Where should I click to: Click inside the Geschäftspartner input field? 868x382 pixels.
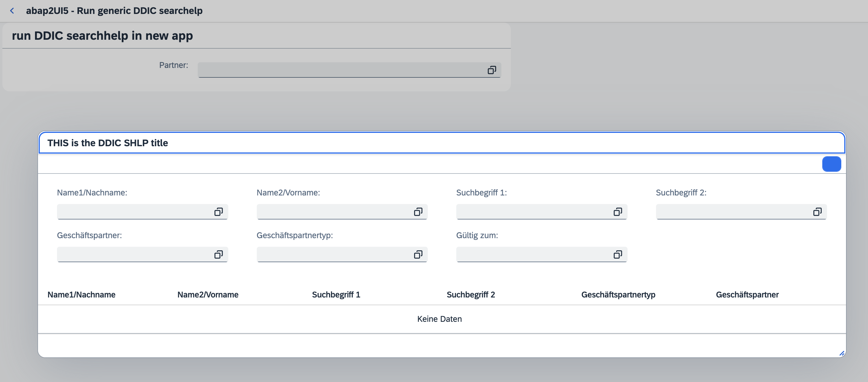pos(135,254)
